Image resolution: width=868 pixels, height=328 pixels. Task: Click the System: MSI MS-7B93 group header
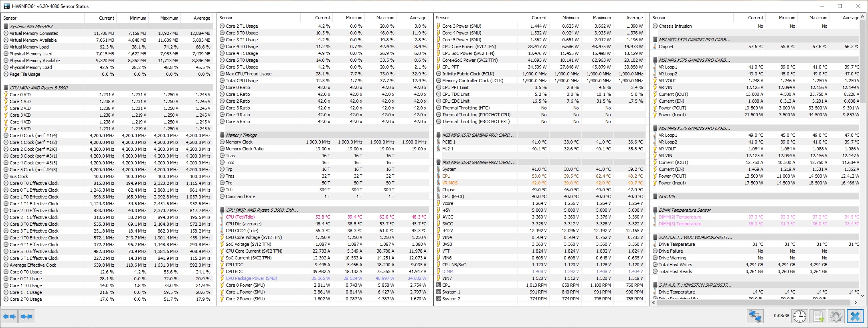pos(31,26)
